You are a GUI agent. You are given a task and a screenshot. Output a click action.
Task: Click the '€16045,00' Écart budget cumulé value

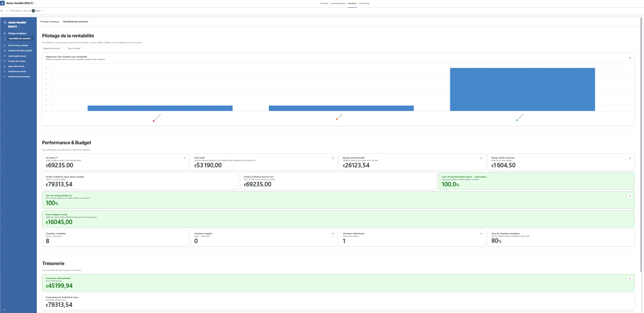59,222
